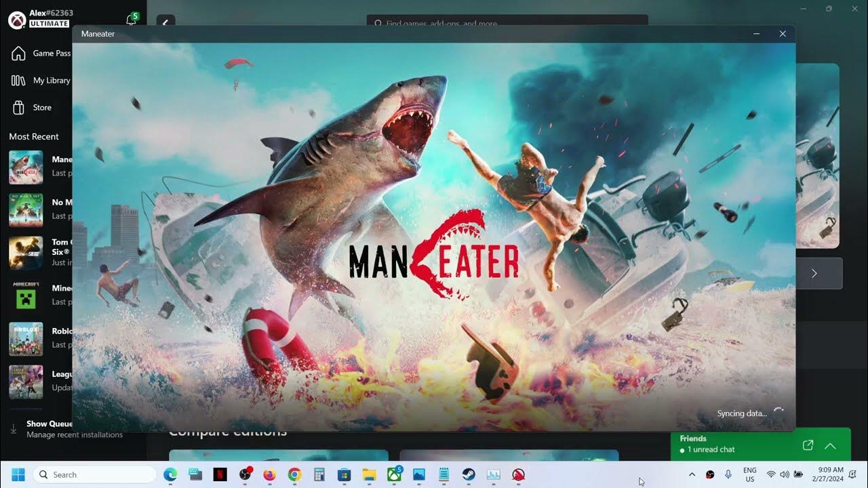Image resolution: width=868 pixels, height=488 pixels.
Task: Open File Explorer from the taskbar
Action: click(369, 474)
